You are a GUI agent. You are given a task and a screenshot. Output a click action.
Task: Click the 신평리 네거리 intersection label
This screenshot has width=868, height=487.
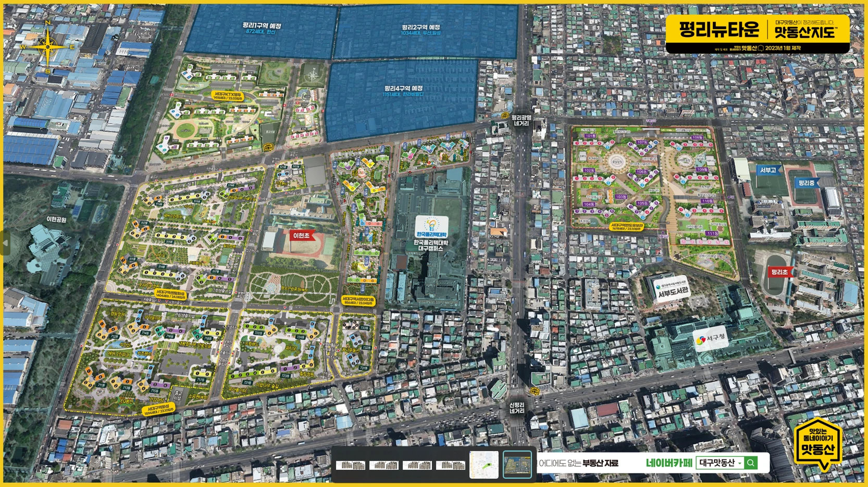516,408
